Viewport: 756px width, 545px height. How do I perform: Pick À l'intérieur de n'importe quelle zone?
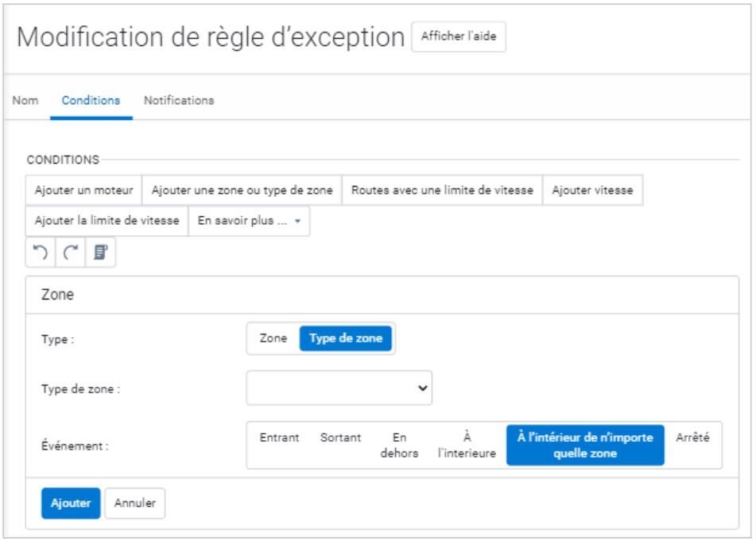584,445
